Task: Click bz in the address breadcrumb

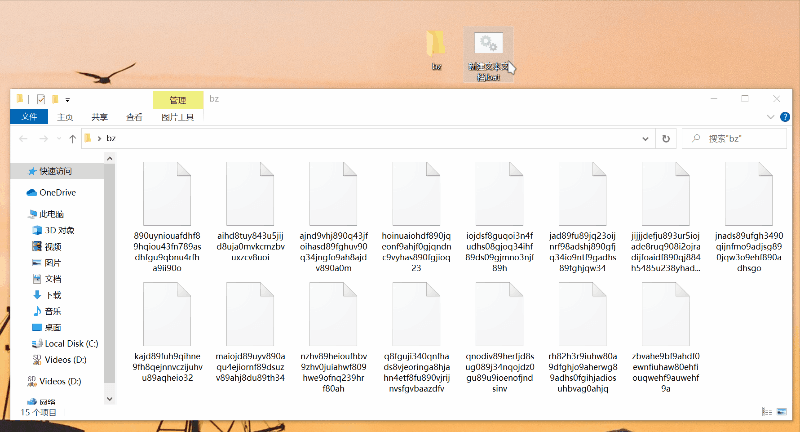Action: 110,138
